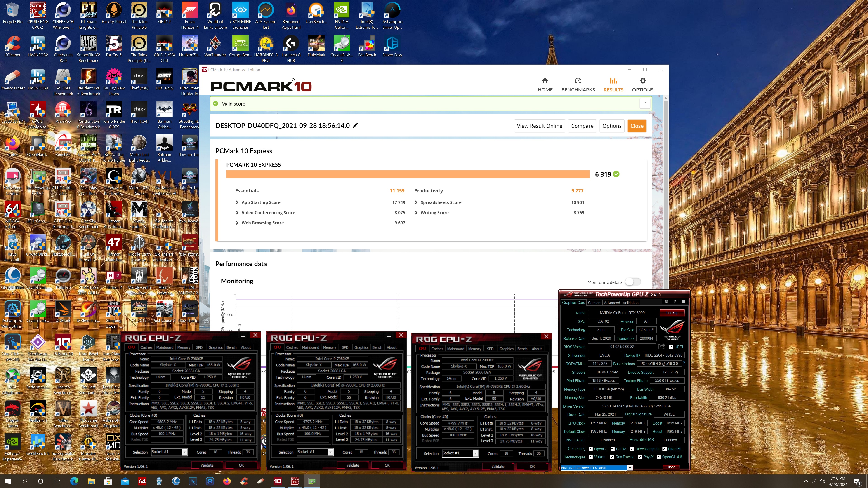
Task: Toggle PhysX checkbox in GPU-Z
Action: 640,457
